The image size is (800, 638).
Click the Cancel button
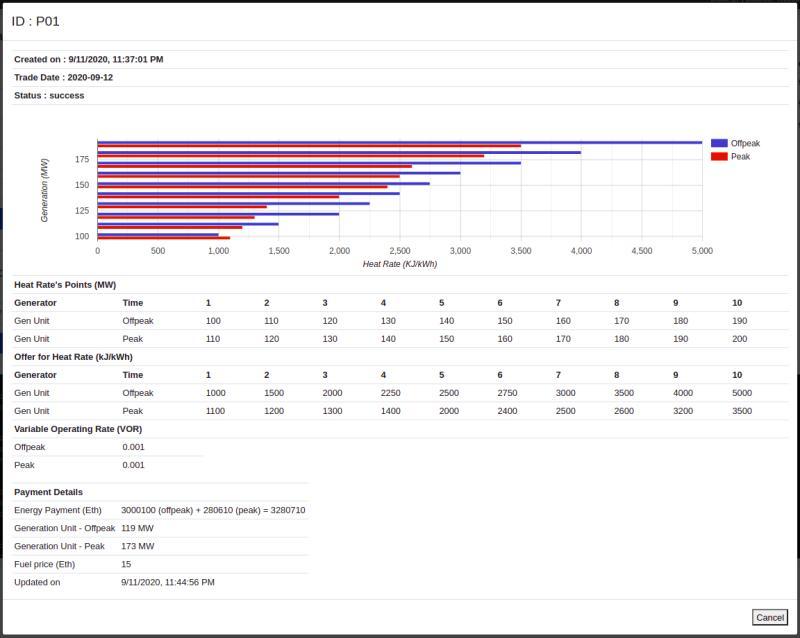tap(769, 617)
